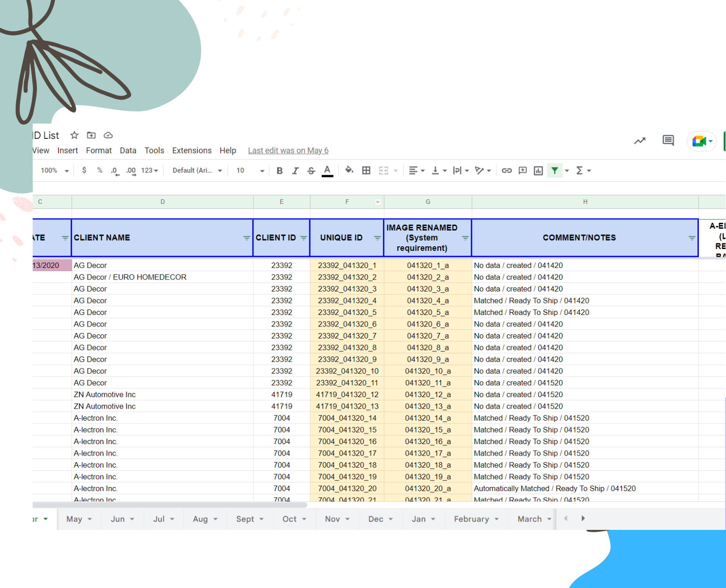Switch to the Oct sheet tab

click(x=295, y=519)
